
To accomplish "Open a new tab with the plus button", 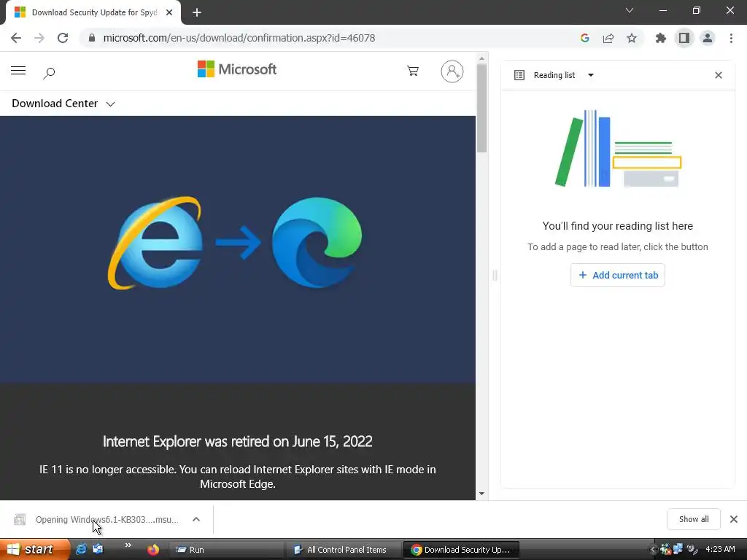I will pos(197,13).
